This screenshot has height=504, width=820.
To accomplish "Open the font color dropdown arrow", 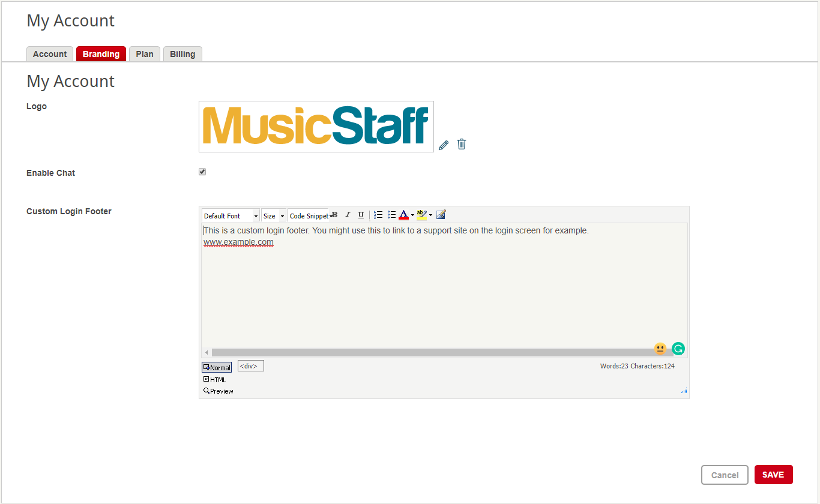I will (x=412, y=215).
